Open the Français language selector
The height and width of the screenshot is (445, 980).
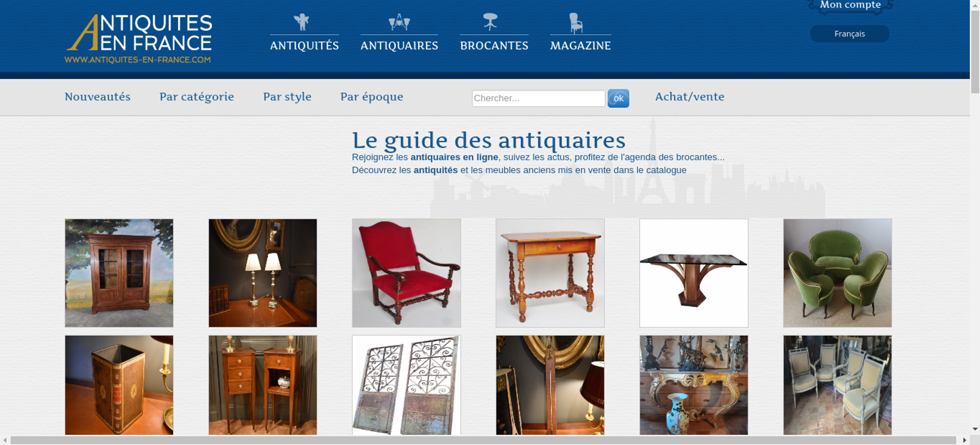tap(850, 34)
